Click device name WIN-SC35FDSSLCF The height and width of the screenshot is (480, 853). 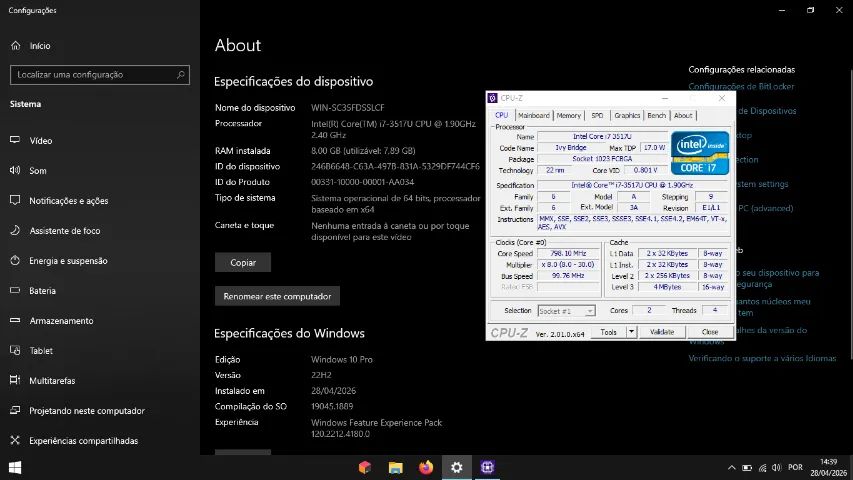click(x=348, y=108)
